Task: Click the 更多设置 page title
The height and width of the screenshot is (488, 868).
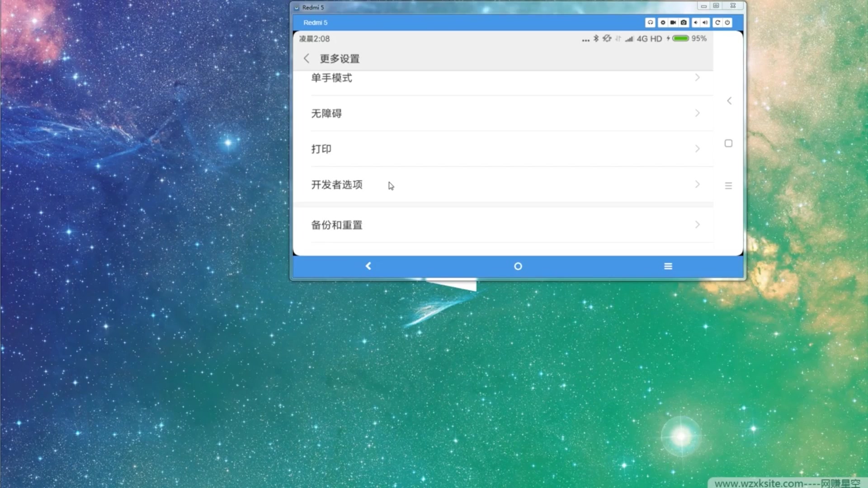Action: coord(340,59)
